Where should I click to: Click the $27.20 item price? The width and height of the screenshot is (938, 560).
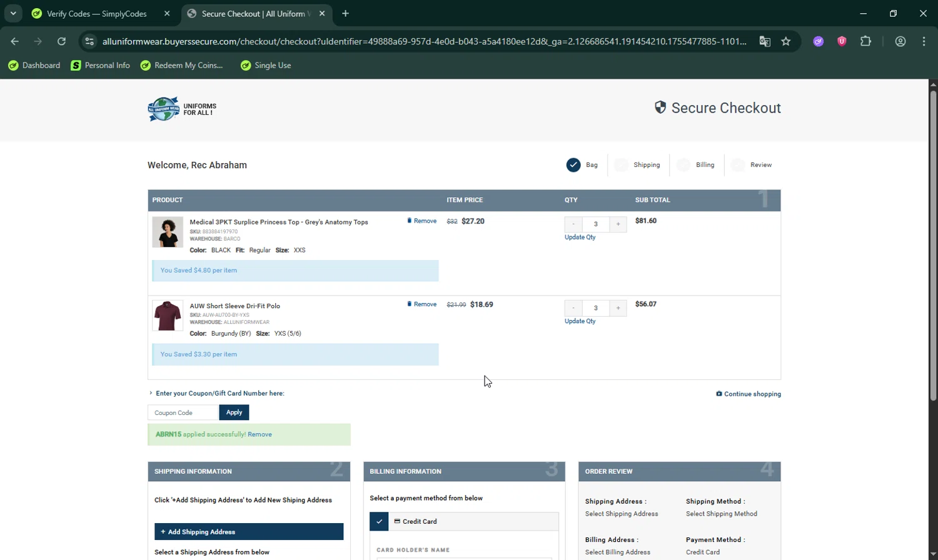(473, 221)
